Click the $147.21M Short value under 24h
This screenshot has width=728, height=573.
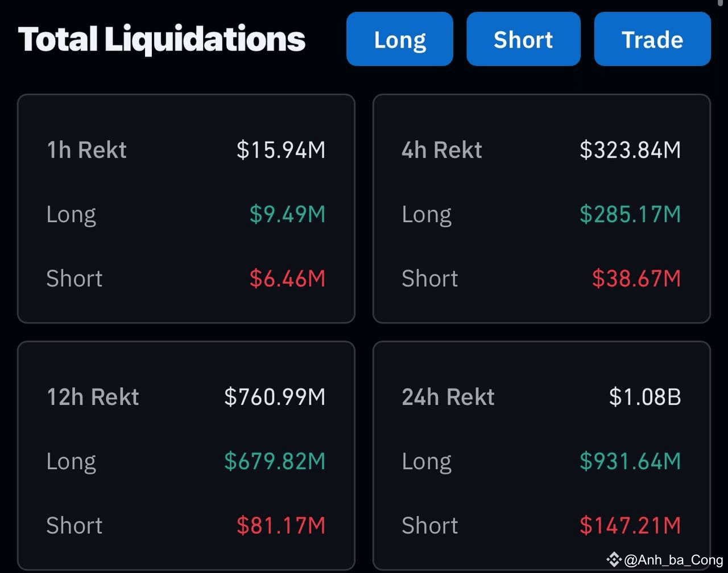pyautogui.click(x=630, y=526)
